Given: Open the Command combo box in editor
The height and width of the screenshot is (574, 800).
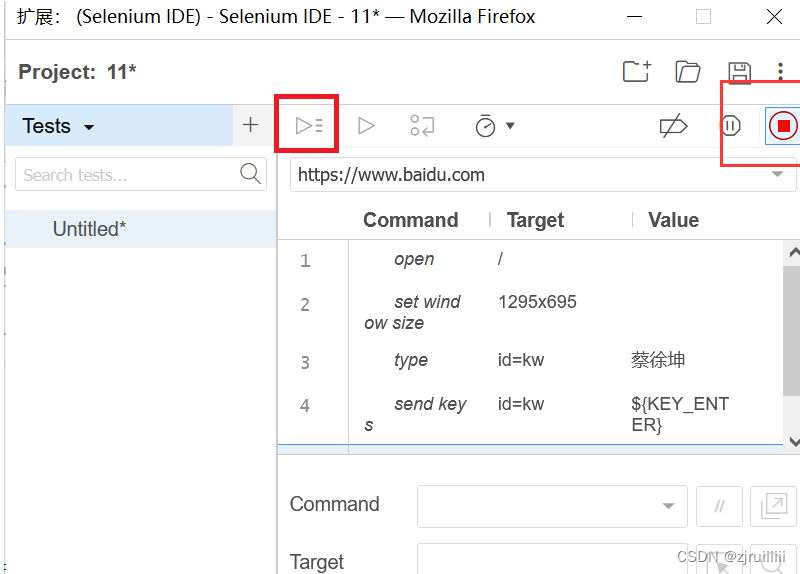Looking at the screenshot, I should coord(552,506).
